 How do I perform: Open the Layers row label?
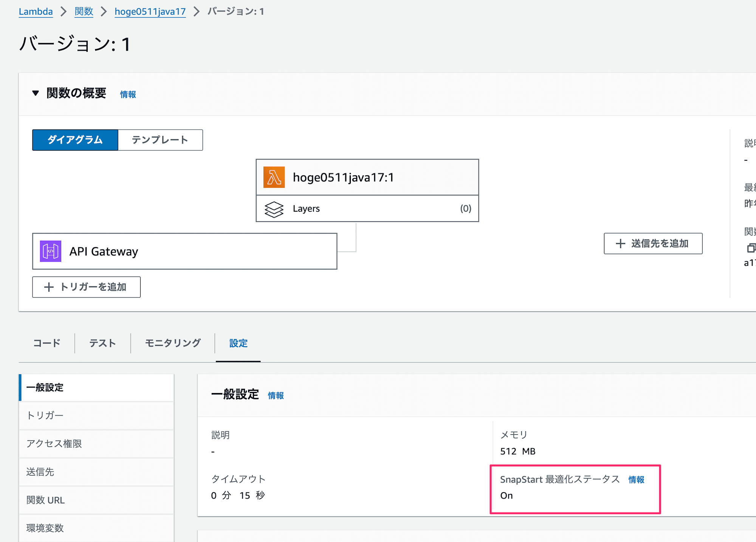click(x=306, y=209)
